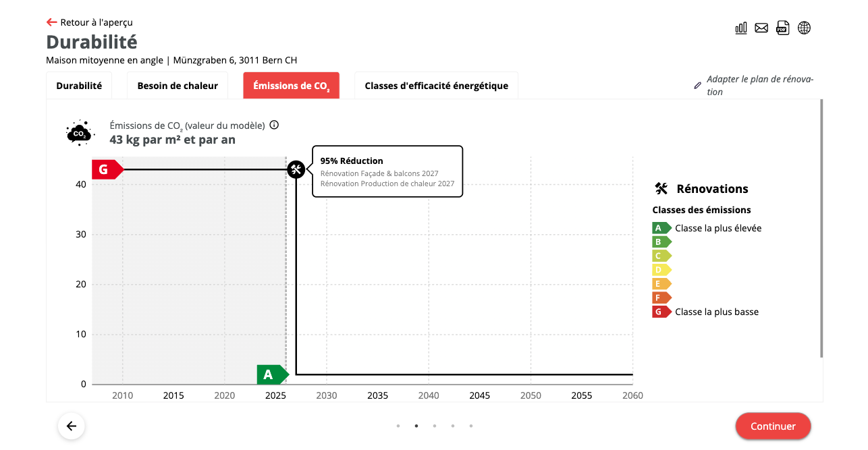Click the round back arrow button
The width and height of the screenshot is (868, 450).
pyautogui.click(x=72, y=426)
